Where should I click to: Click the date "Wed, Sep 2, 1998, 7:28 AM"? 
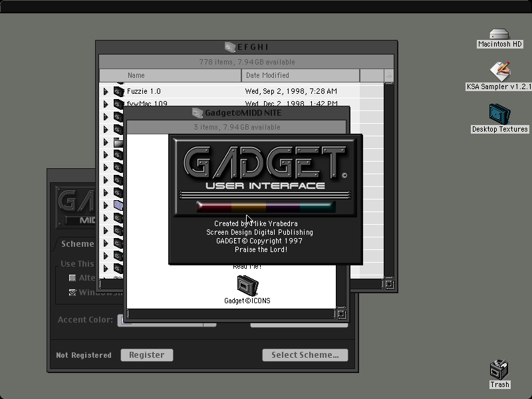click(x=291, y=91)
